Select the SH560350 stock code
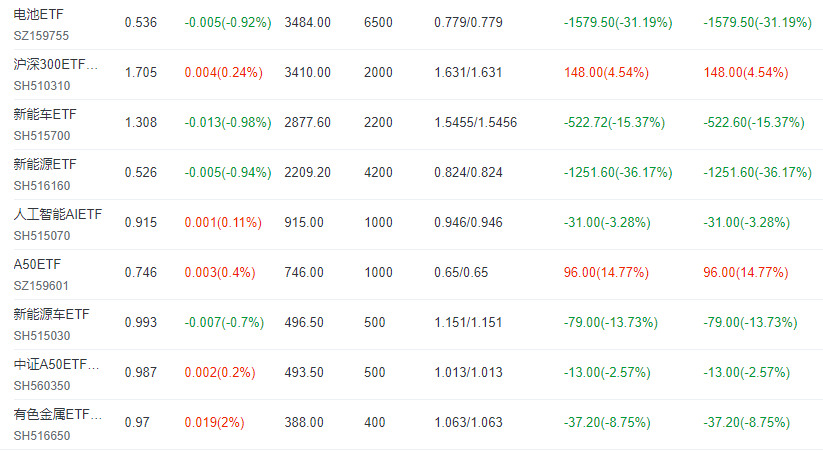This screenshot has height=452, width=823. [41, 385]
